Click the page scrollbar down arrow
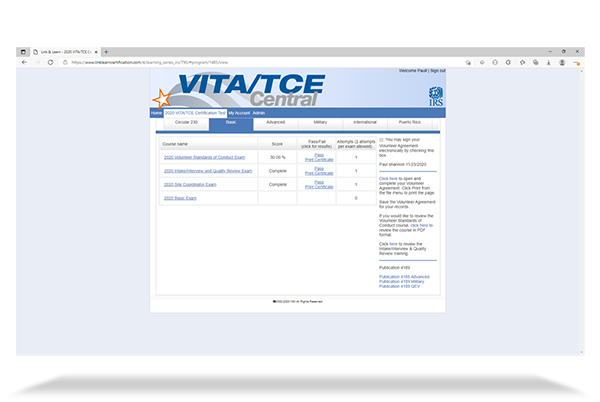600x402 pixels. tap(582, 352)
